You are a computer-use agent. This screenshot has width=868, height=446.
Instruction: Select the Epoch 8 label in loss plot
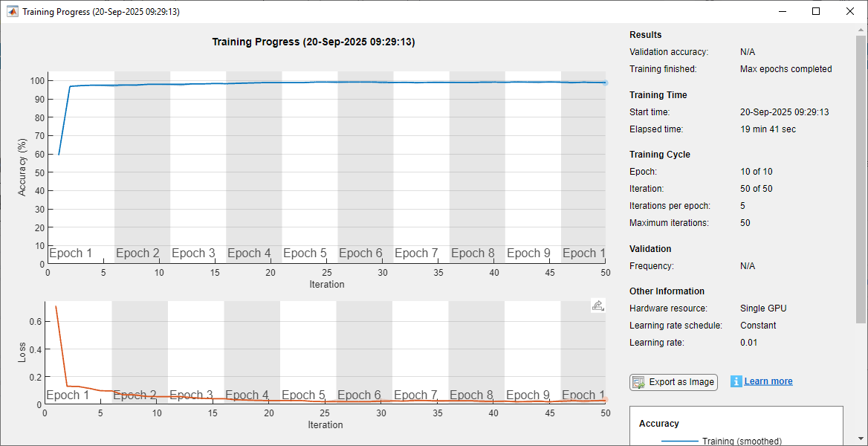(471, 395)
